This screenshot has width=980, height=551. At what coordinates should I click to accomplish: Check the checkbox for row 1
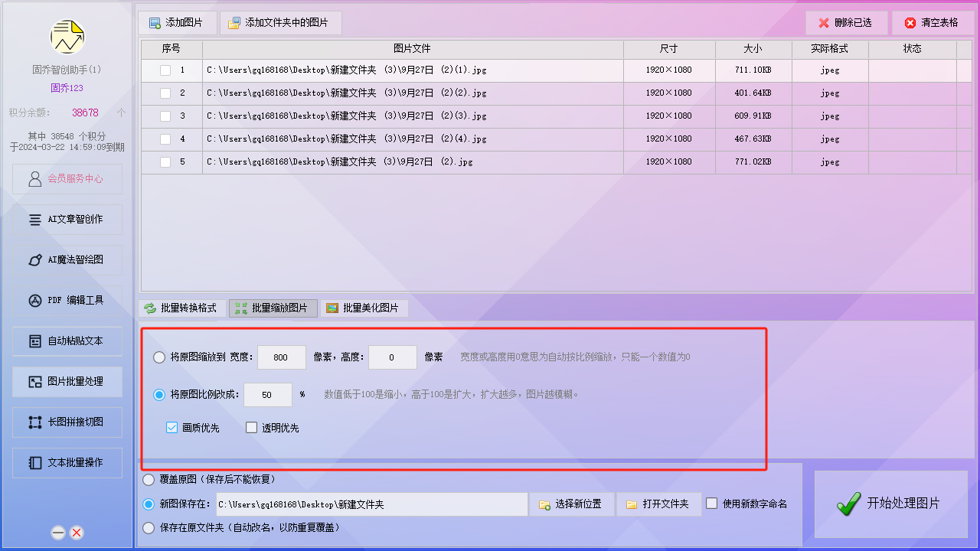(165, 70)
